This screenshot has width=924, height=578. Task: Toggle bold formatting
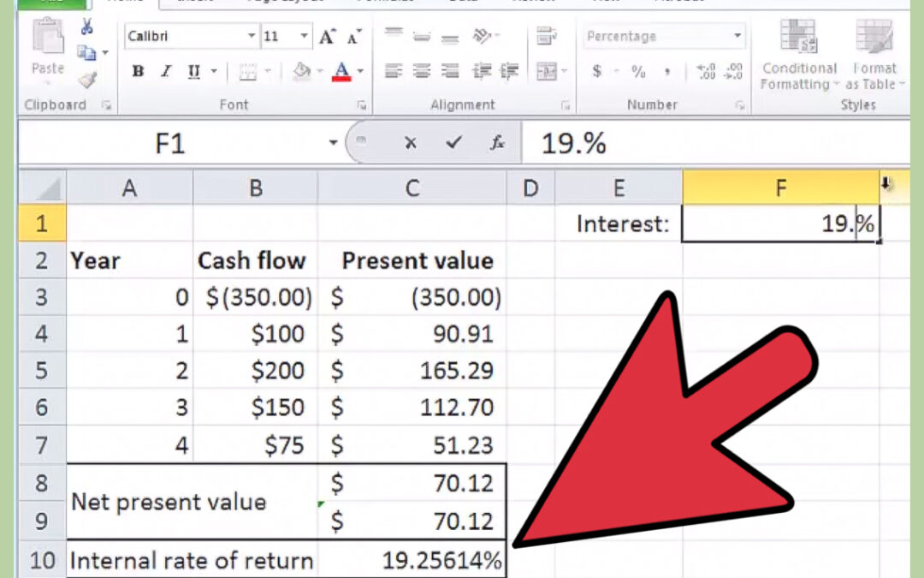[x=138, y=71]
